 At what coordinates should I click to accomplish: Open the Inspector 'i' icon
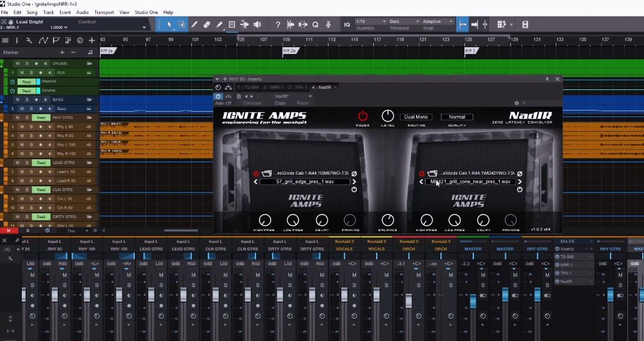(17, 40)
